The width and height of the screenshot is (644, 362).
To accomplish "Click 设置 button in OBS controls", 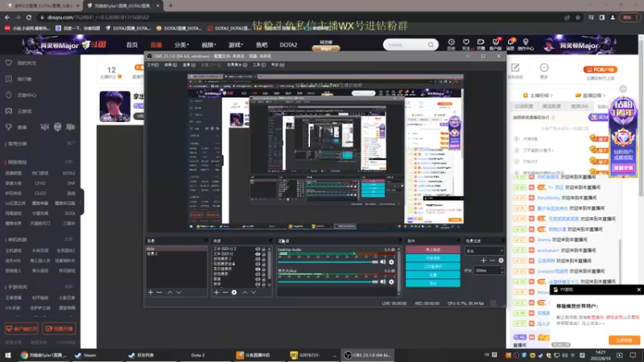I will point(433,274).
